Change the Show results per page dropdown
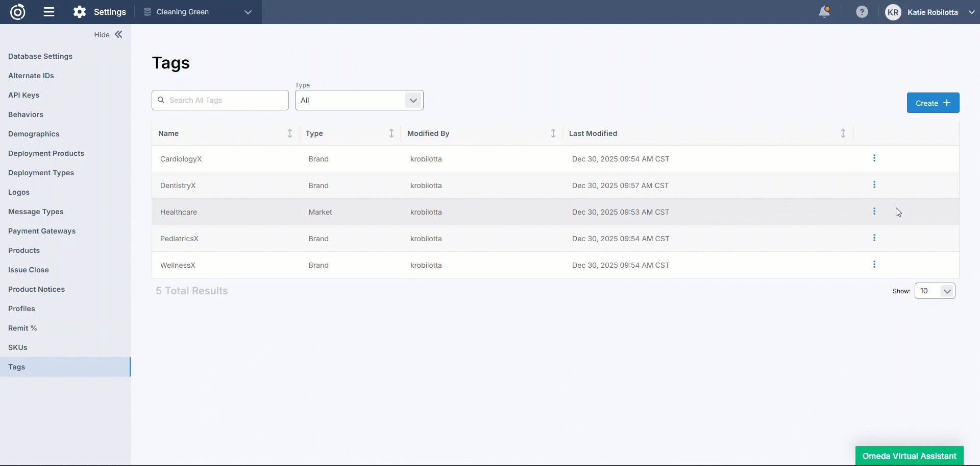 (x=934, y=291)
